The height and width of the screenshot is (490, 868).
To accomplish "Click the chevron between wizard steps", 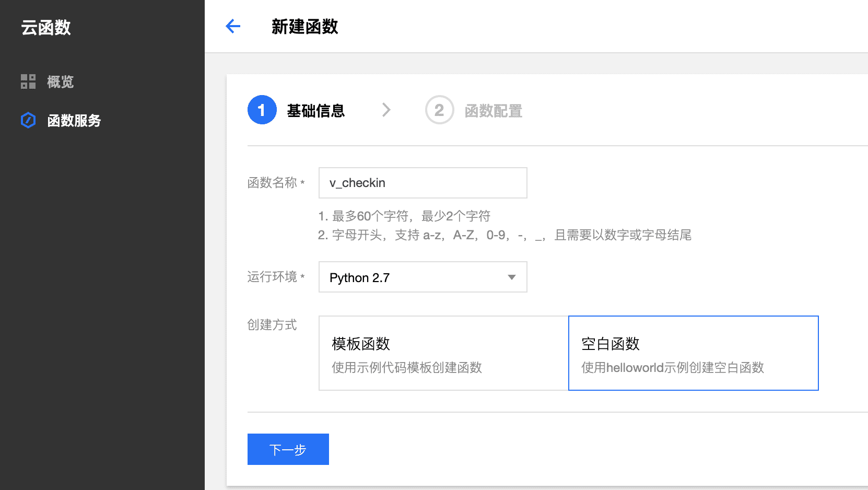I will point(386,110).
